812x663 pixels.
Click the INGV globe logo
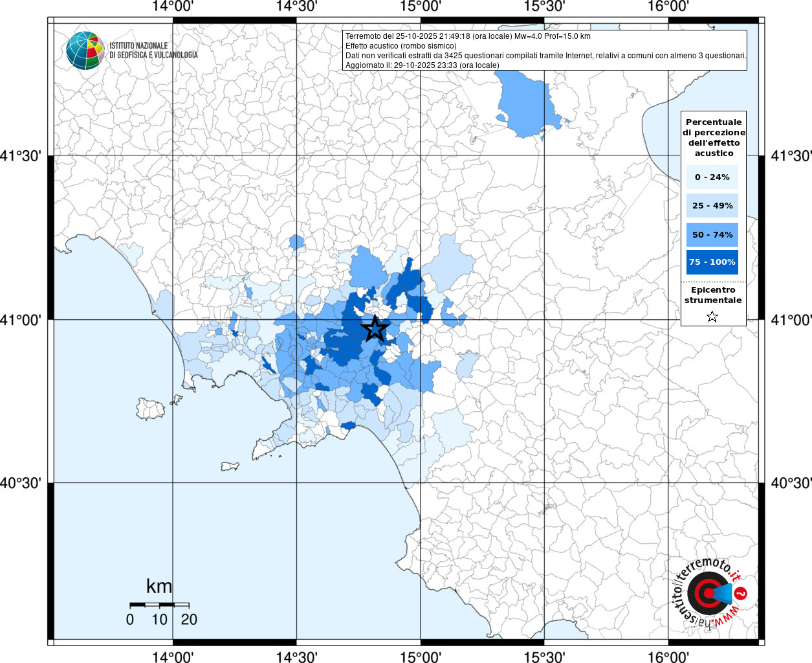coord(85,51)
